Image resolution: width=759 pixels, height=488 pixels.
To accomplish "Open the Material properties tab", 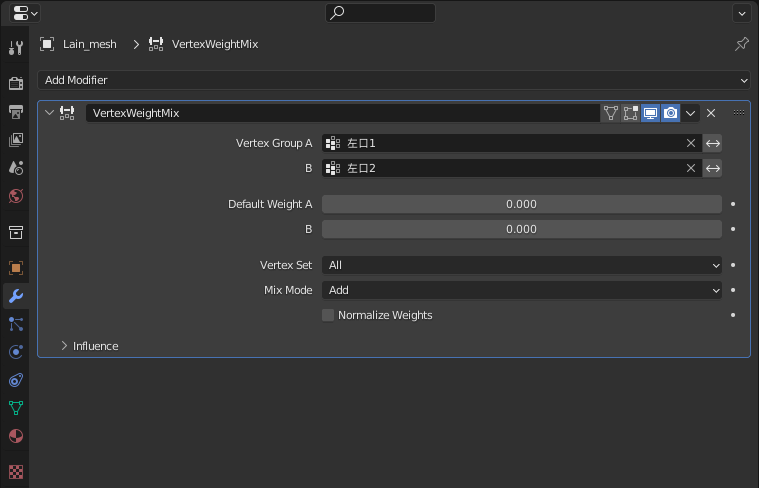I will coord(15,436).
